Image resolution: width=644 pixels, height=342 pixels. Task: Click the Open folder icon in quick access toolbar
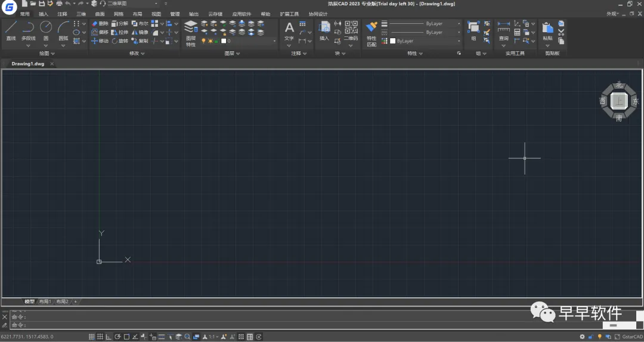(33, 4)
